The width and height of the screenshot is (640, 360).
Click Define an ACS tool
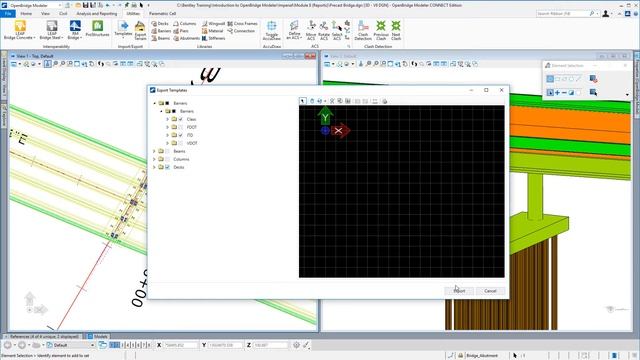(294, 30)
